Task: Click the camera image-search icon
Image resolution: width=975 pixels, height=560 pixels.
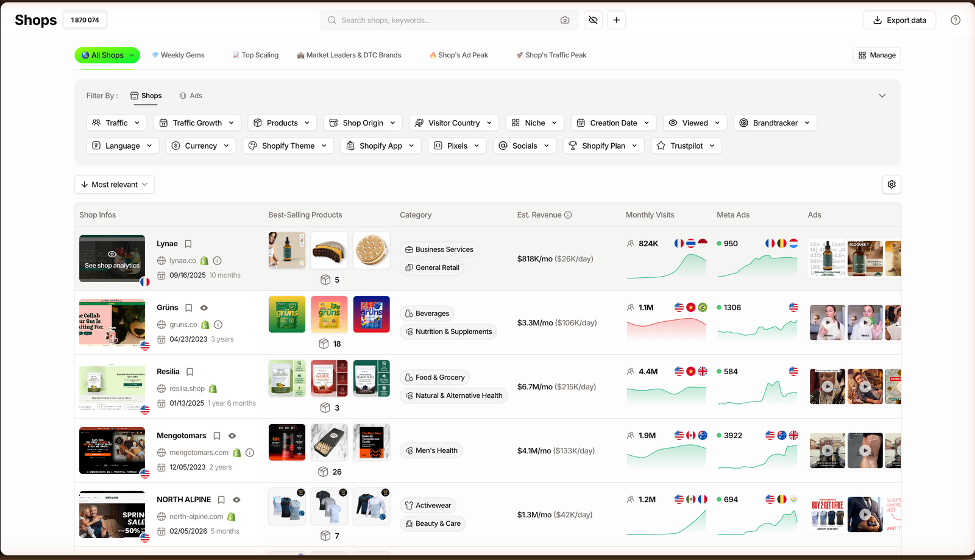Action: coord(565,20)
